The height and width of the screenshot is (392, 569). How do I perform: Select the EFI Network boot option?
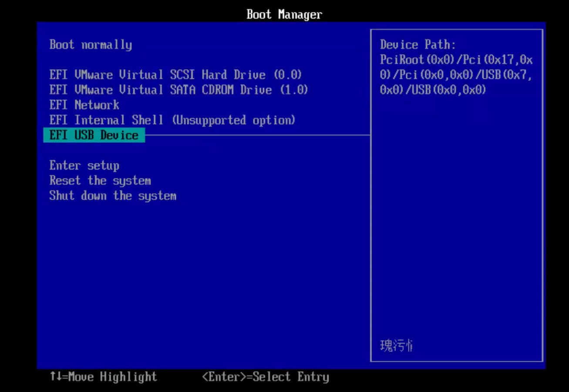point(84,105)
